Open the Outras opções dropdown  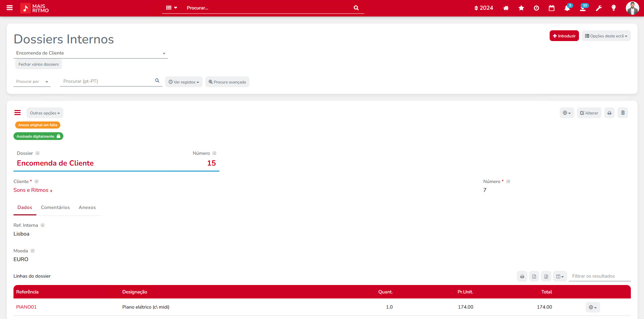[45, 113]
